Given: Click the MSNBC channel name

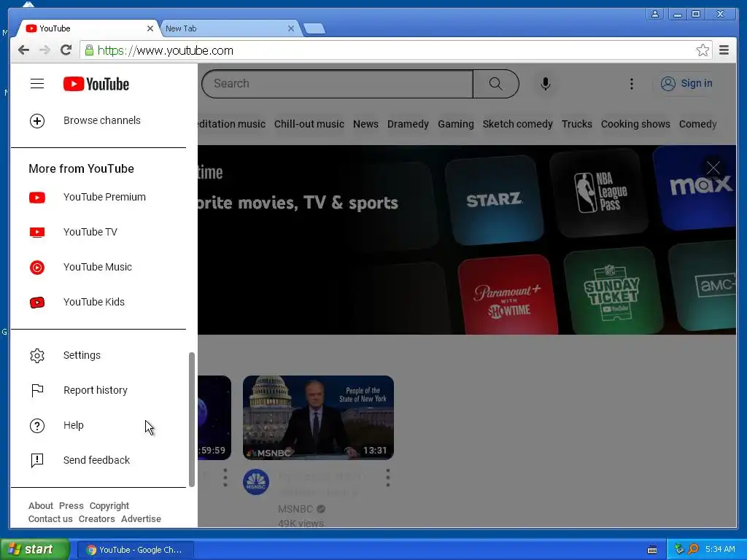Looking at the screenshot, I should click(295, 509).
